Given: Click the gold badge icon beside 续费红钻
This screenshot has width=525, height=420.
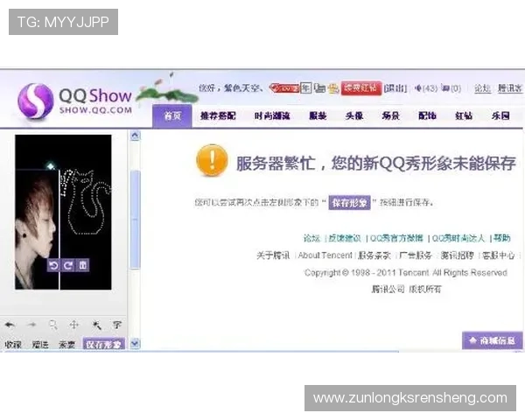Looking at the screenshot, I should [x=333, y=88].
